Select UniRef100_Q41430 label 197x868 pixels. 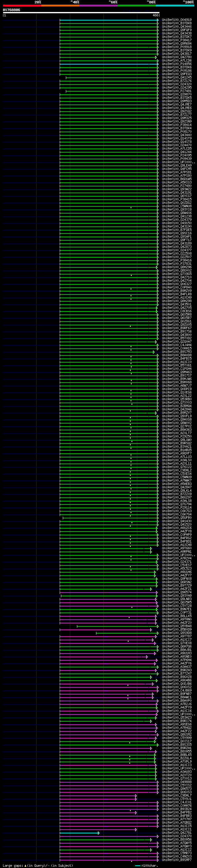pyautogui.click(x=177, y=521)
